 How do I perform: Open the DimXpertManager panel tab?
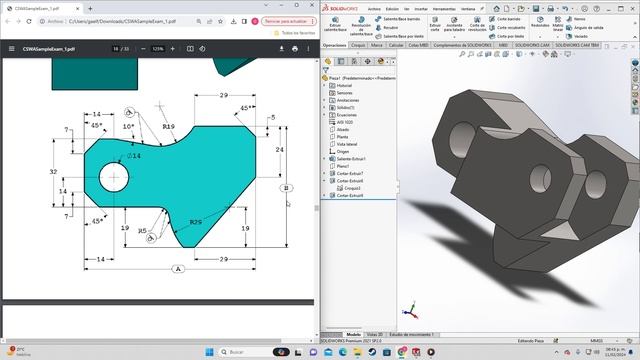(x=368, y=61)
